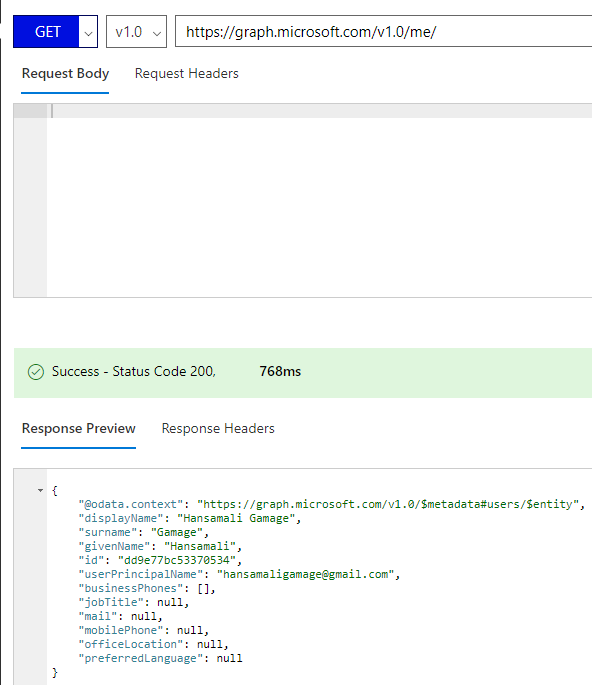Switch to the Request Headers tab
The image size is (592, 685).
click(187, 73)
